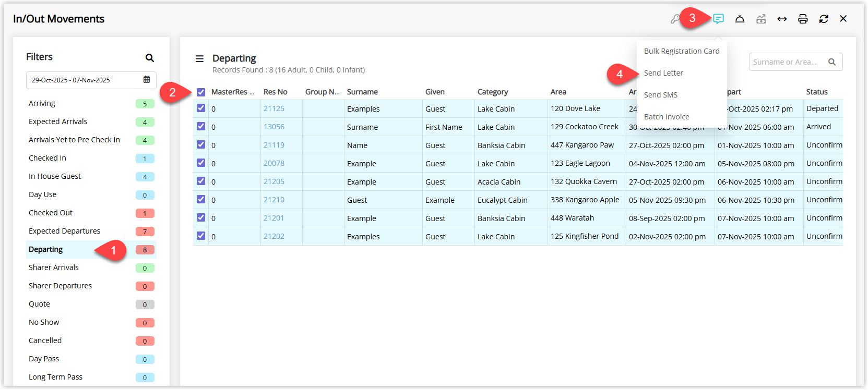Viewport: 868px width, 390px height.
Task: Select the Departing filter
Action: (x=91, y=249)
